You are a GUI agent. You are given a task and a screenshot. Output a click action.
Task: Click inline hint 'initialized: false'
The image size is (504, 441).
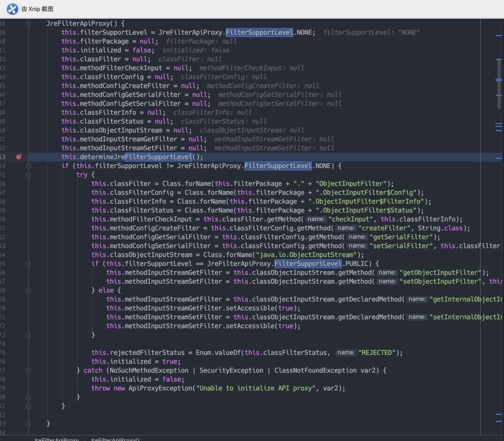click(x=196, y=50)
